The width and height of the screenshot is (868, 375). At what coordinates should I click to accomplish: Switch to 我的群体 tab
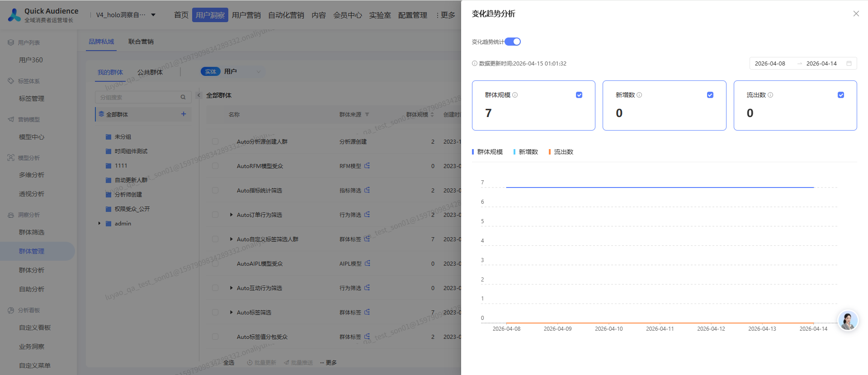point(110,72)
